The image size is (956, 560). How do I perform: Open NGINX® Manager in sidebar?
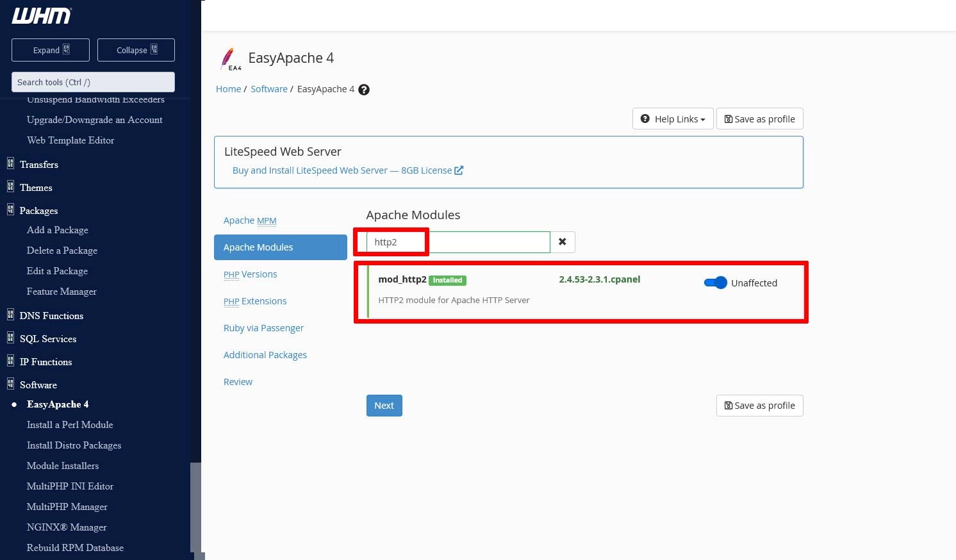click(x=67, y=527)
